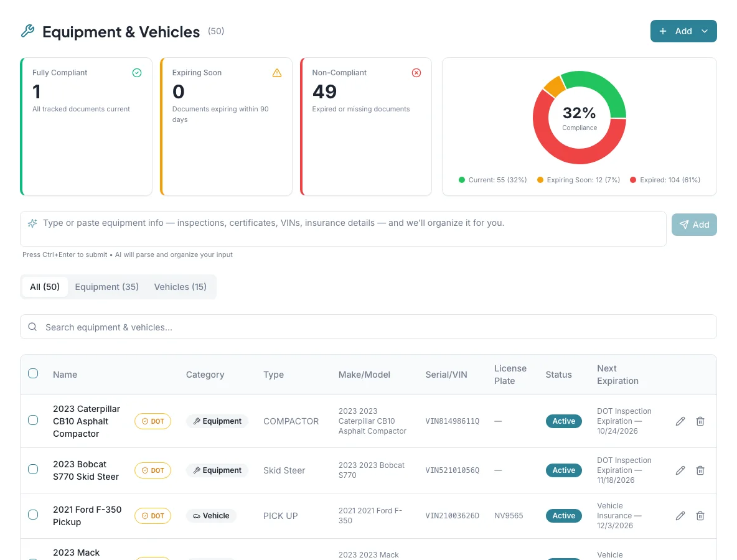The image size is (737, 560).
Task: Click into the AI equipment info text box
Action: point(343,229)
